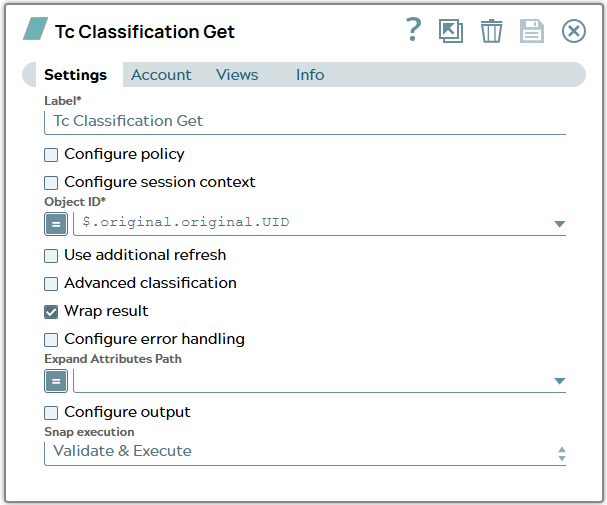Open the Object ID suggestions dropdown arrow
This screenshot has height=505, width=607.
coord(559,224)
